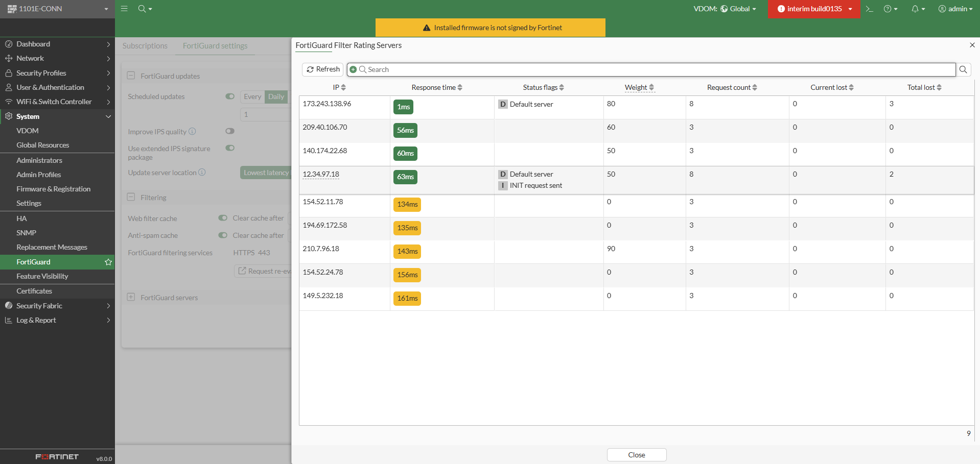Click the magnifier icon right of search bar

(963, 69)
